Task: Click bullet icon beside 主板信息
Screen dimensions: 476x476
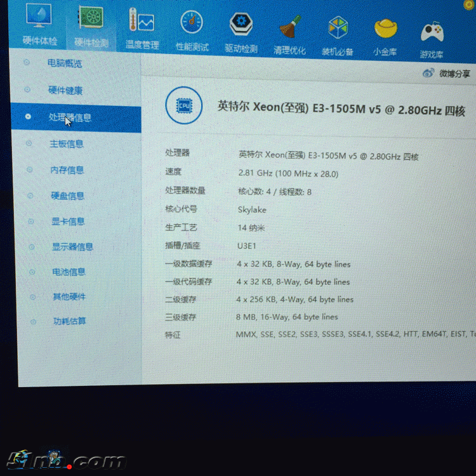Action: click(x=29, y=143)
